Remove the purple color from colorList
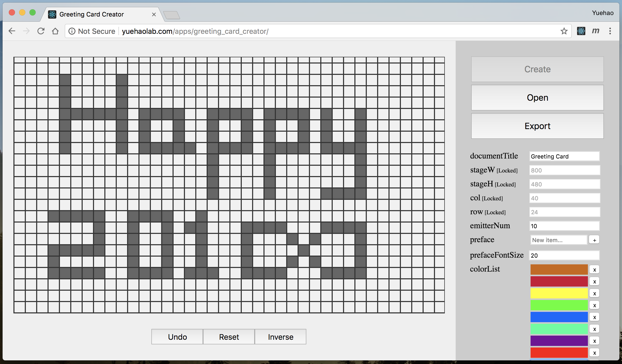This screenshot has width=622, height=364. (594, 341)
